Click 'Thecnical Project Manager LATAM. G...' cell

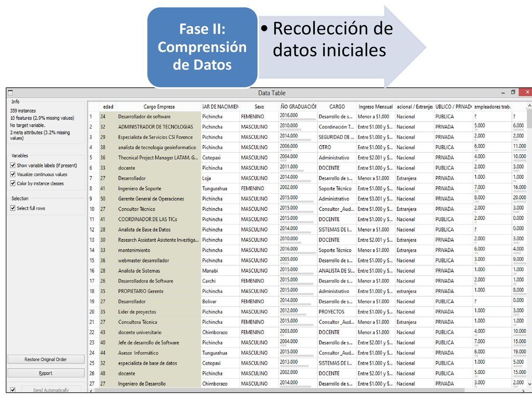point(159,158)
